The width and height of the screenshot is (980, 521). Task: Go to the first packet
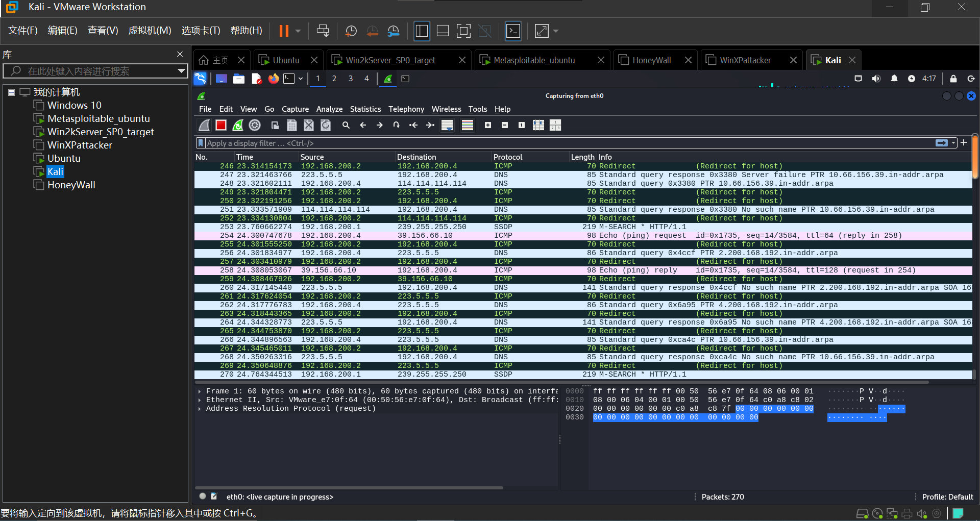pos(413,125)
